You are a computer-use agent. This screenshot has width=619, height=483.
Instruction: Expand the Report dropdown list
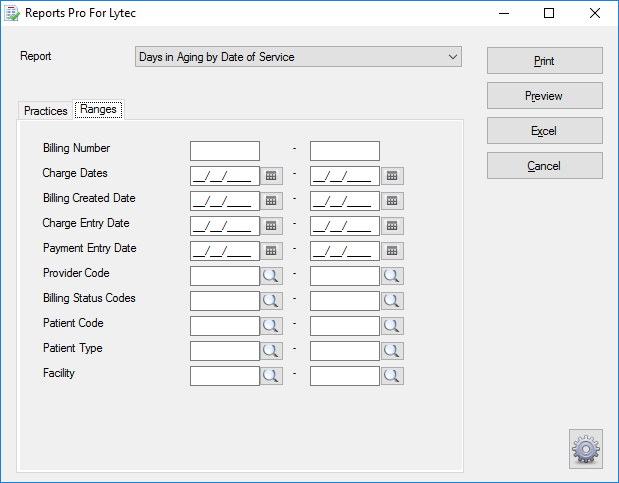click(453, 57)
